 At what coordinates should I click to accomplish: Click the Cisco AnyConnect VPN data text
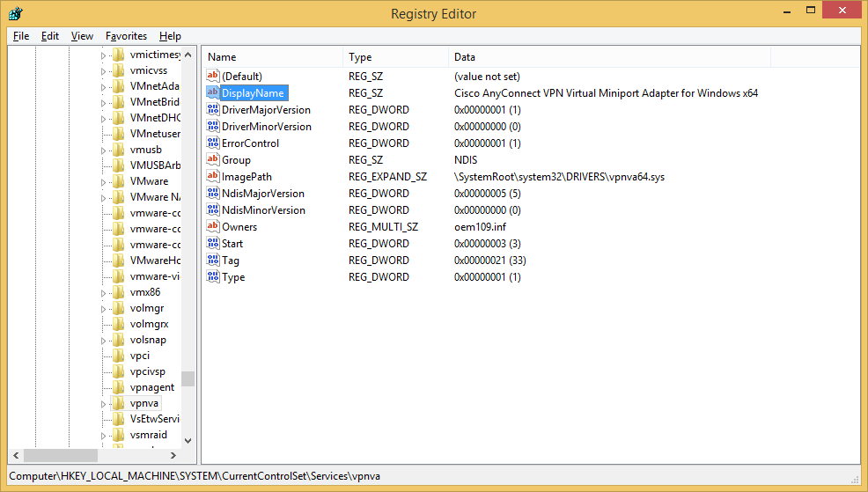(607, 93)
